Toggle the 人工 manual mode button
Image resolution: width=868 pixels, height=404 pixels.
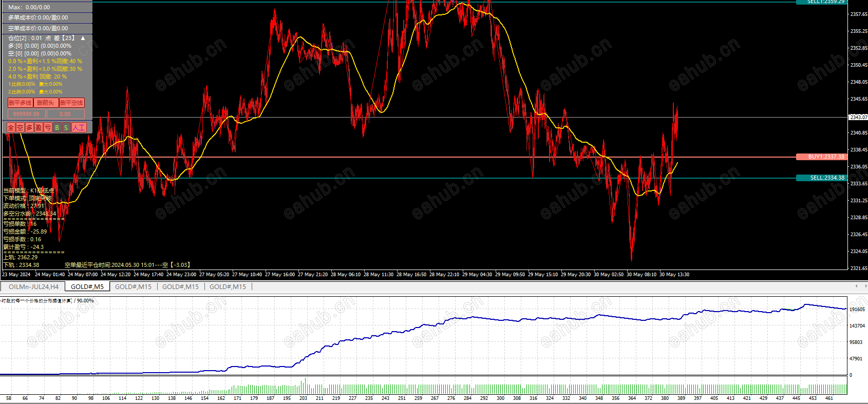coord(79,127)
